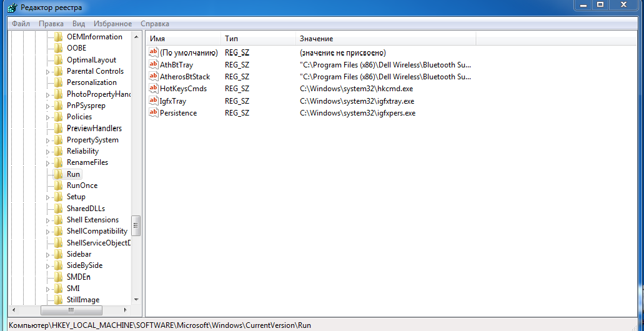Viewport: 644px width, 331px height.
Task: Expand the RenameFiles key arrow
Action: 47,163
